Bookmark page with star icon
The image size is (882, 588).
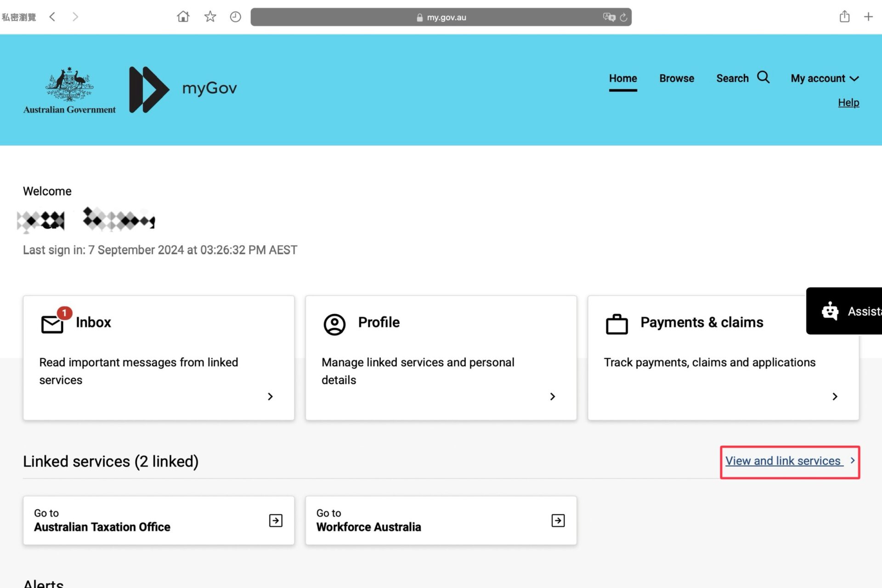point(210,17)
